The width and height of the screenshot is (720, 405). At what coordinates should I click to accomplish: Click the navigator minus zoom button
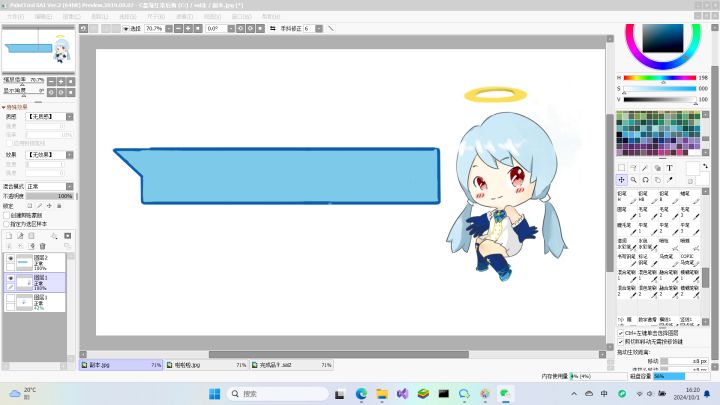click(51, 81)
